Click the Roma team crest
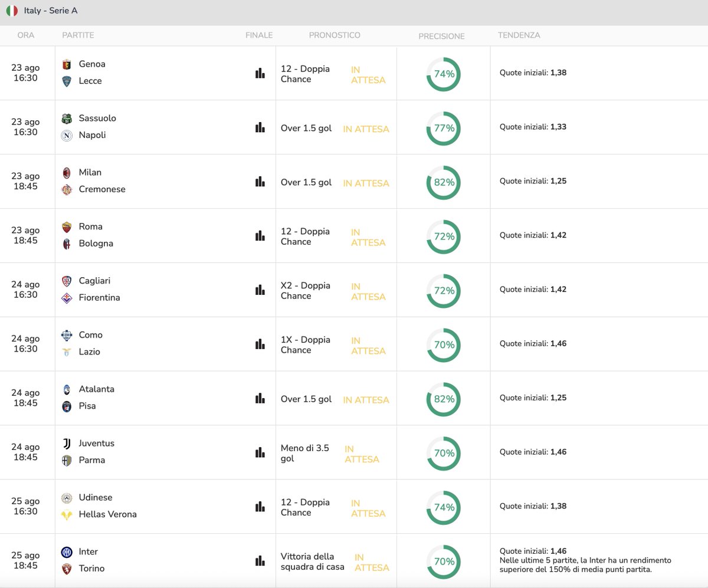Image resolution: width=708 pixels, height=588 pixels. [67, 227]
